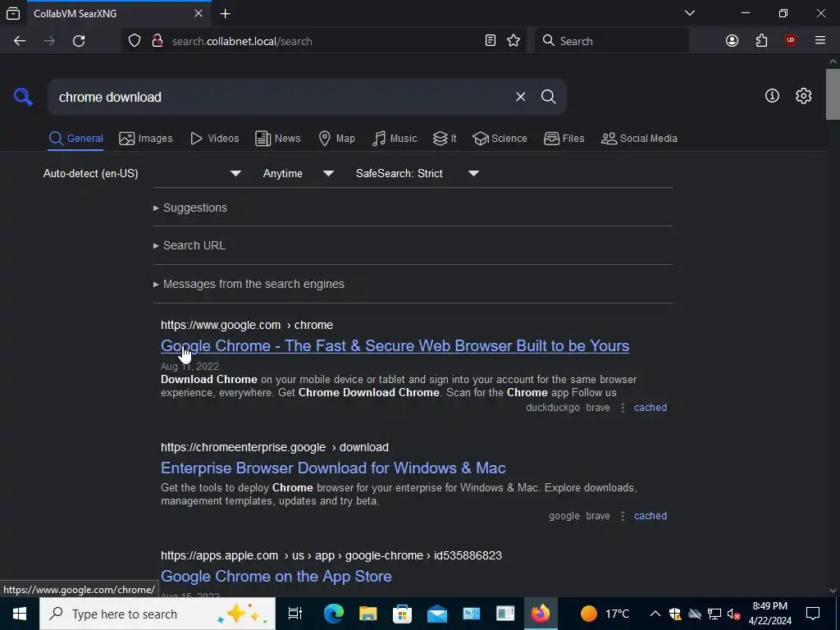Switch to the Images category tab
Viewport: 840px width, 630px height.
pos(146,138)
